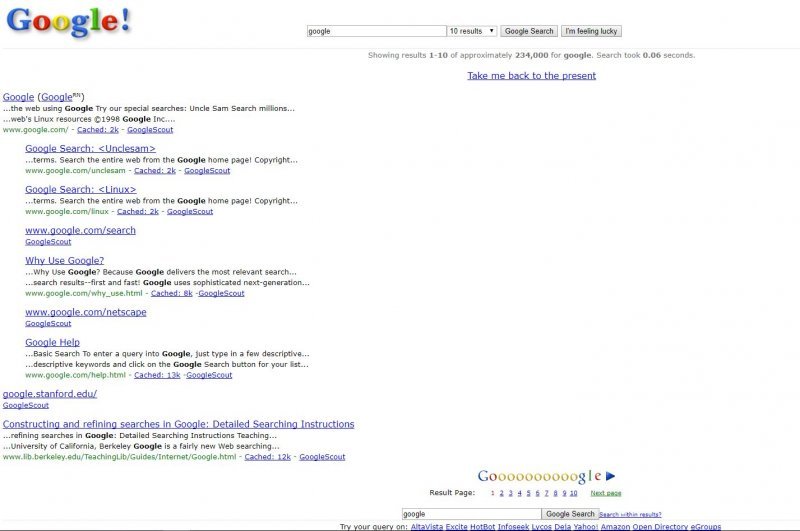Open the 'Google Help' result
Viewport: 800px width, 531px height.
pyautogui.click(x=53, y=342)
